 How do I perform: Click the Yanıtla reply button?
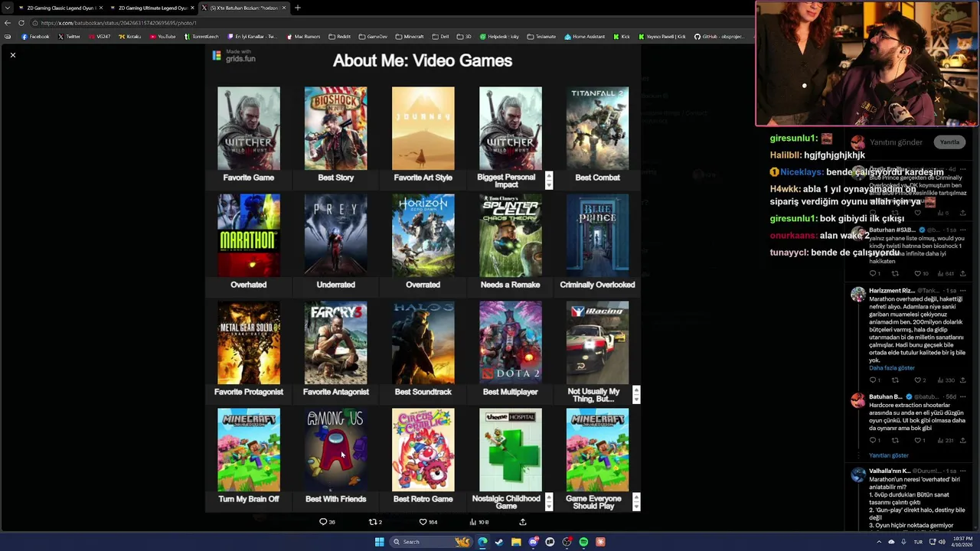[x=949, y=142]
